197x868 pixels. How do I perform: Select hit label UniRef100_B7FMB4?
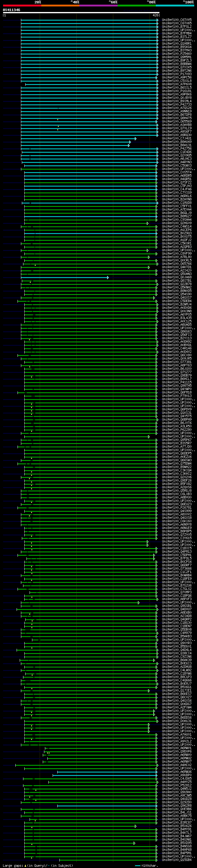click(177, 33)
